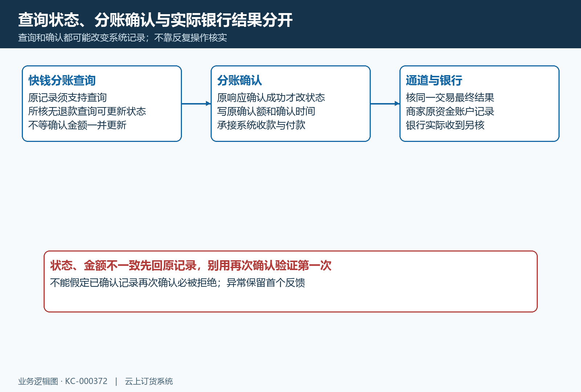
Task: Click the line 原记录须支持查询
Action: pos(68,98)
